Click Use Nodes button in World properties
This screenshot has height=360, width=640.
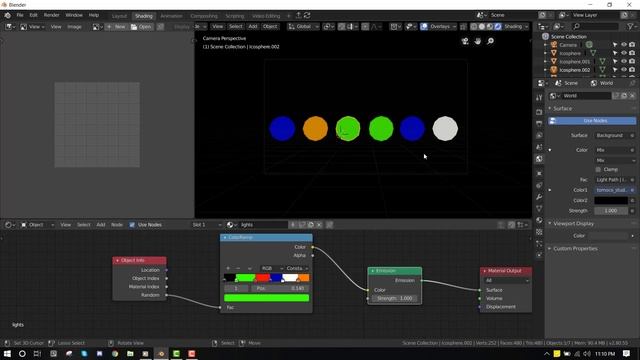592,121
